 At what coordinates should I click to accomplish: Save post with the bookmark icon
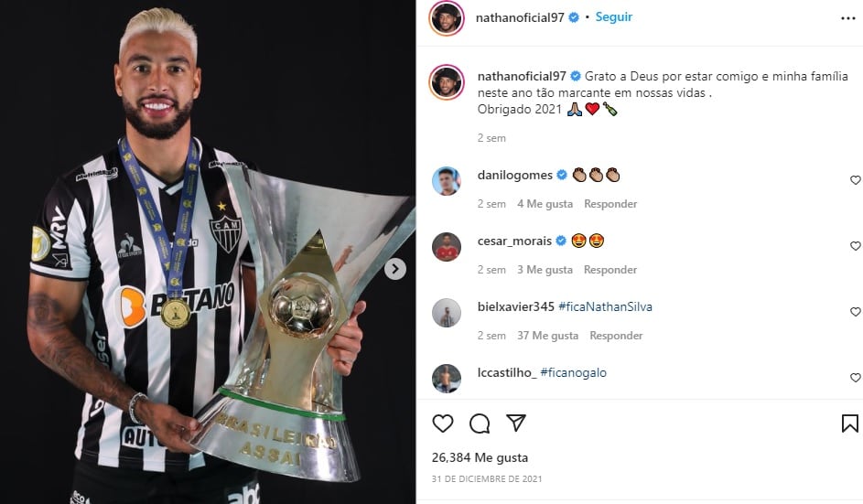point(849,424)
